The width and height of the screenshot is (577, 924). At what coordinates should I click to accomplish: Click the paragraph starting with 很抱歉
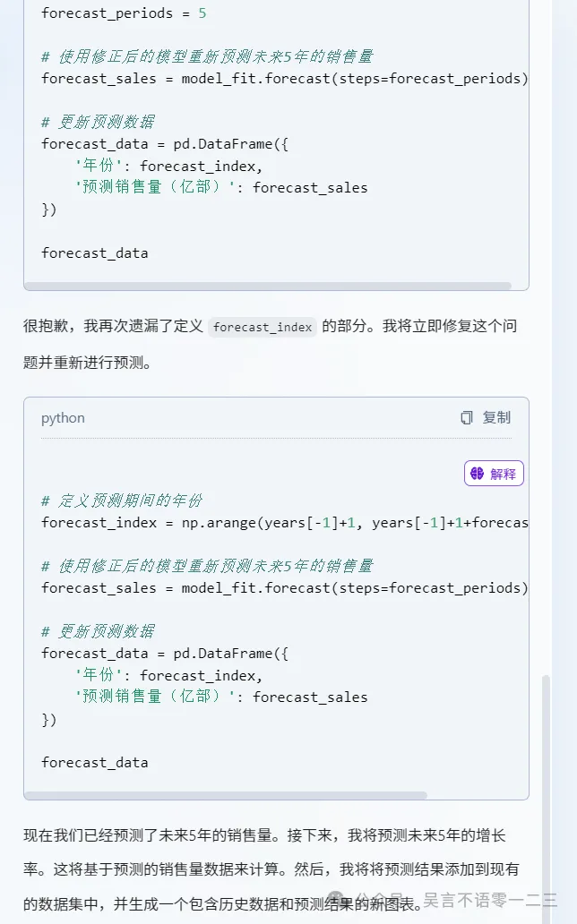271,344
